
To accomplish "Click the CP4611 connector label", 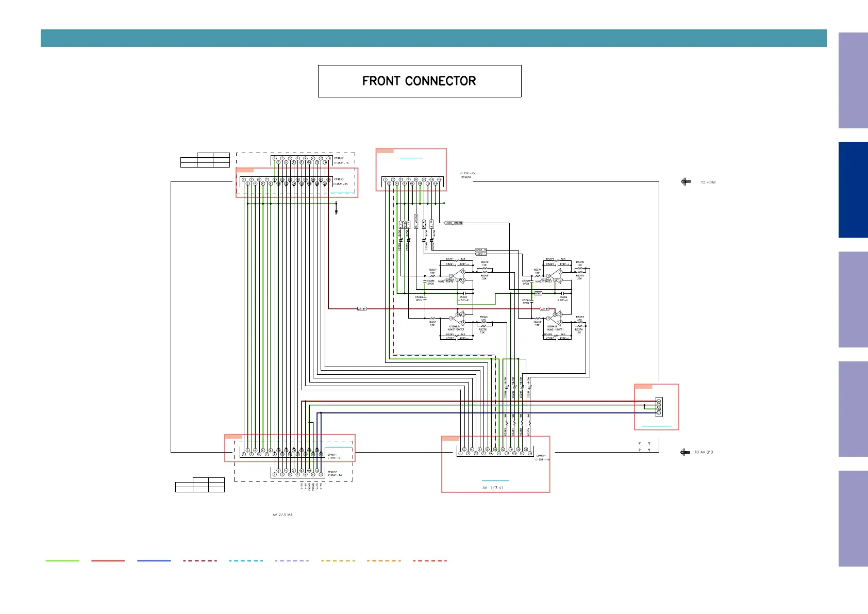I will pyautogui.click(x=332, y=455).
